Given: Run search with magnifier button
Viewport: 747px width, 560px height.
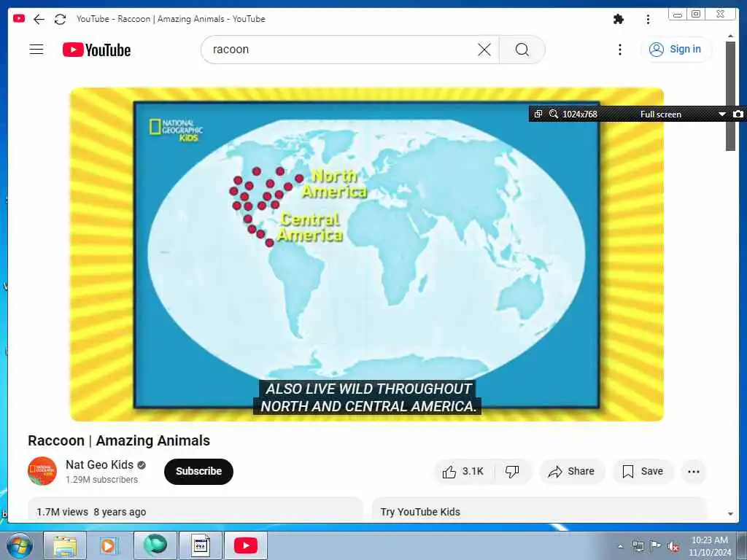Looking at the screenshot, I should tap(522, 50).
